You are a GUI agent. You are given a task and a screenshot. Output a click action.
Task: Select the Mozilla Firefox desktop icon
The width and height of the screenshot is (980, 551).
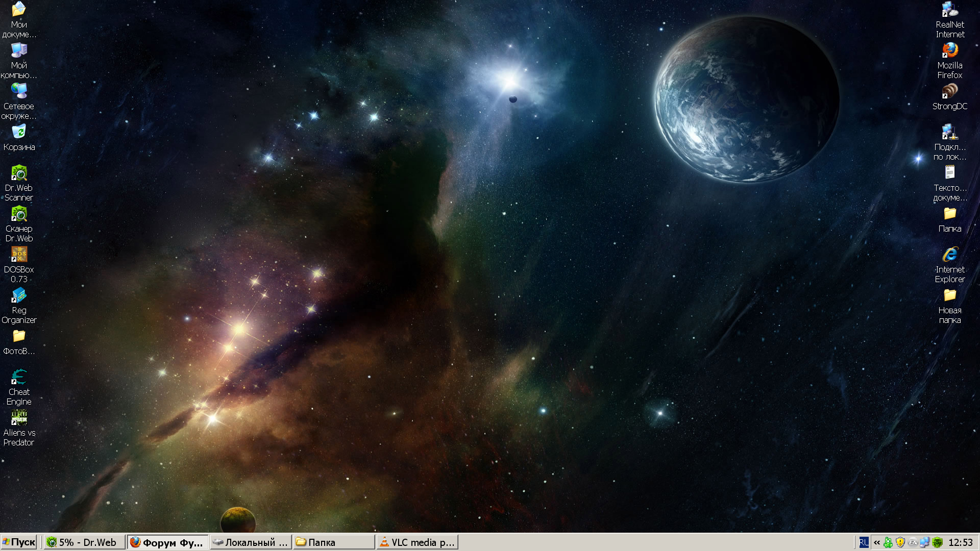click(949, 51)
